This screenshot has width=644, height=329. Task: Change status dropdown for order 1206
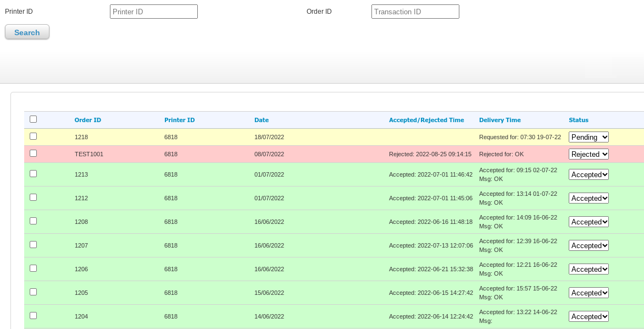pos(589,269)
